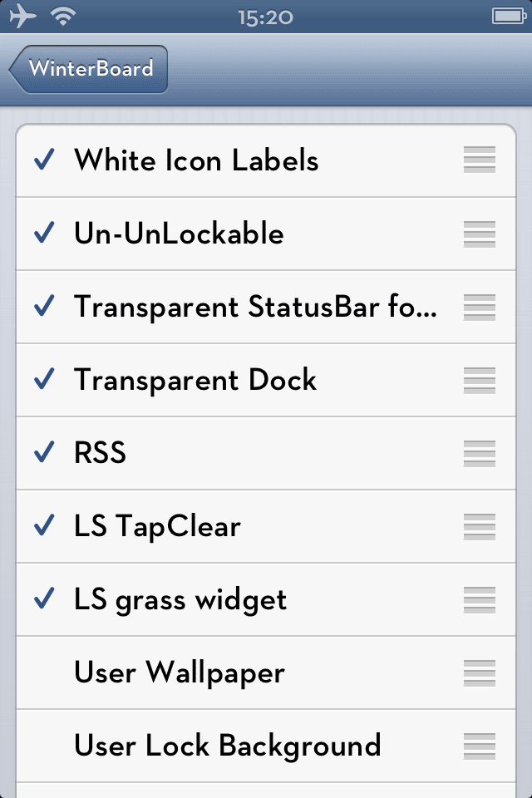Tap the reorder handle beside LS grass widget
The image size is (532, 798).
(x=479, y=599)
